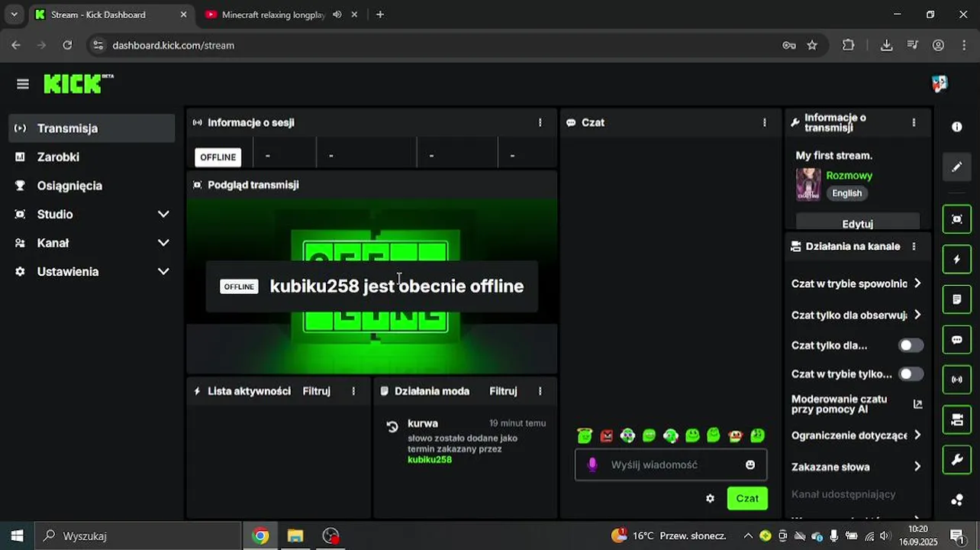Click the kubiku258 username link

pos(430,460)
